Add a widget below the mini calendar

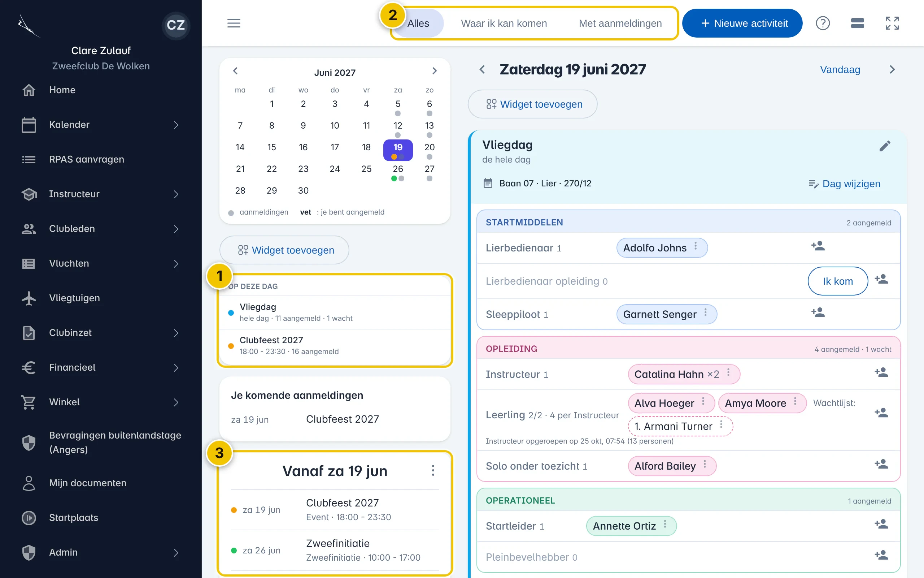pyautogui.click(x=284, y=250)
